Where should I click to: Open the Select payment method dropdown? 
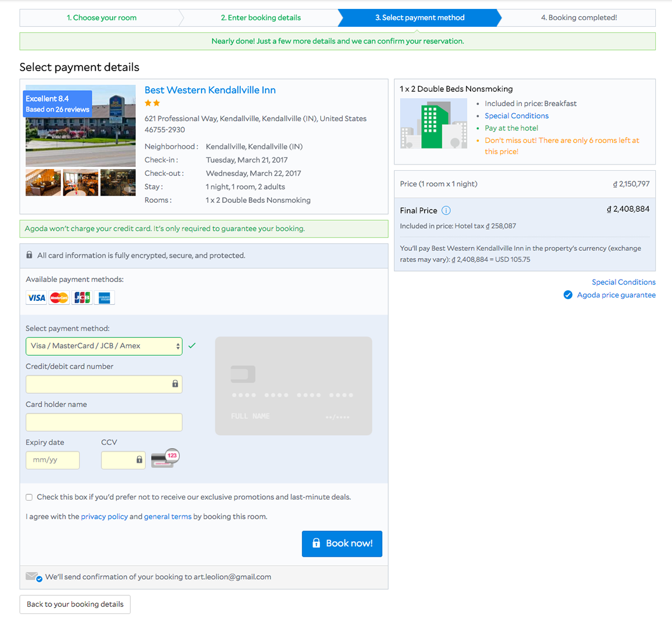tap(104, 346)
